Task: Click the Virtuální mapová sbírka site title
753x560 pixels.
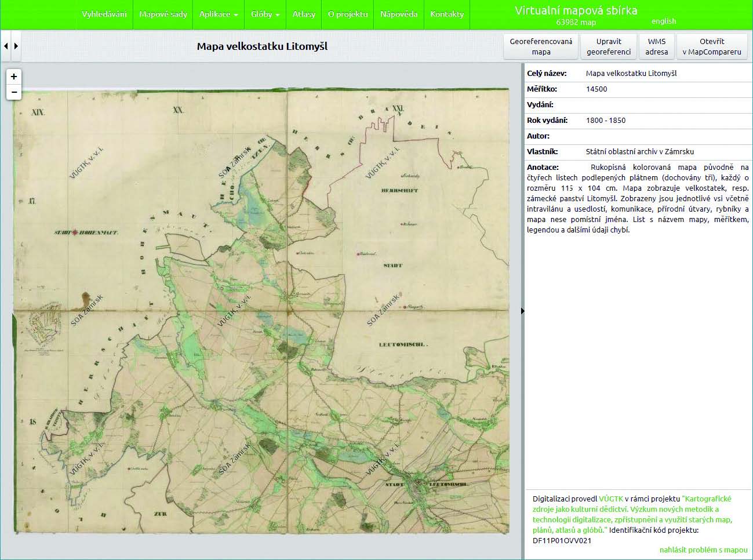Action: [576, 10]
